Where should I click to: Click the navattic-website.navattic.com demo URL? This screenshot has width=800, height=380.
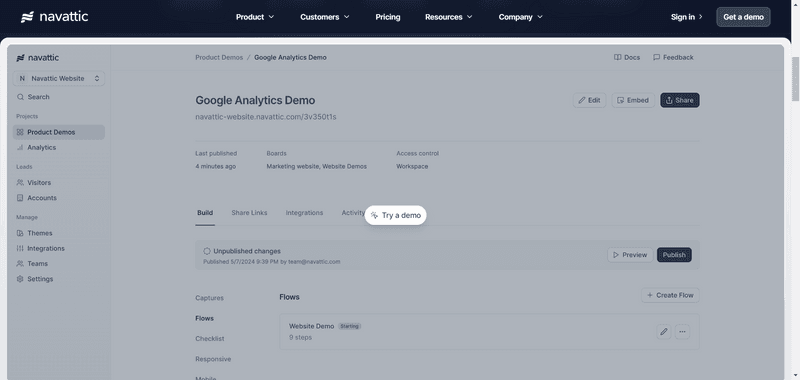click(266, 117)
